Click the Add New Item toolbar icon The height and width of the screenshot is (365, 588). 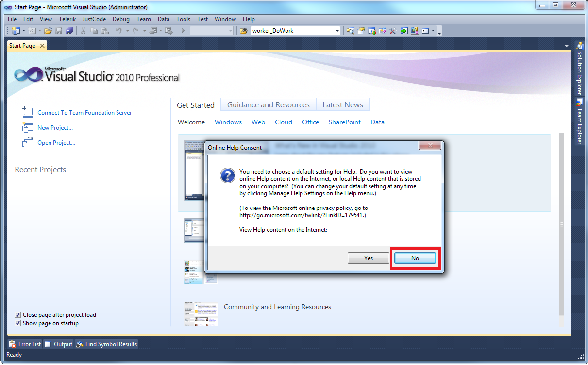coord(32,31)
